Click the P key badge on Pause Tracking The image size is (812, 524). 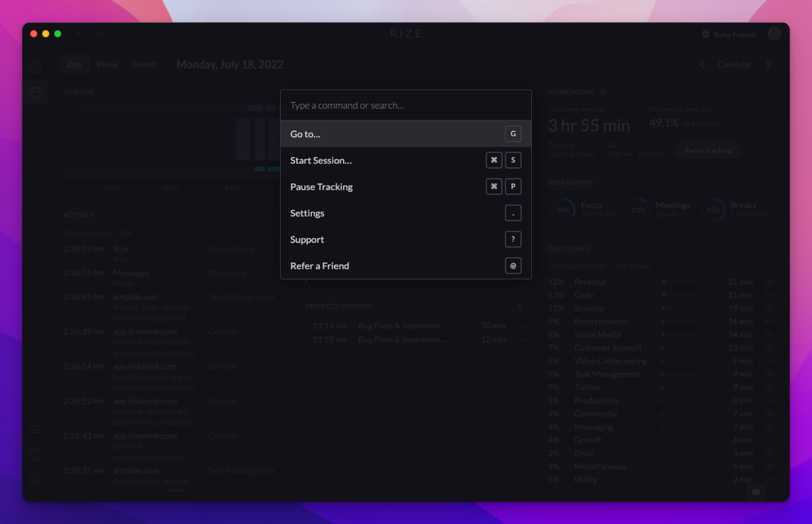coord(513,186)
